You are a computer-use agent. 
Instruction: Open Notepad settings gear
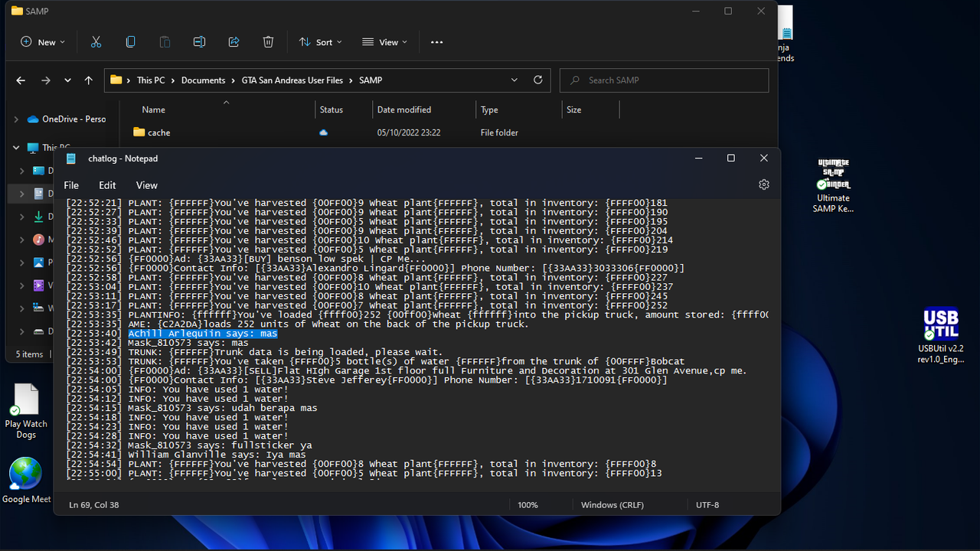click(763, 184)
